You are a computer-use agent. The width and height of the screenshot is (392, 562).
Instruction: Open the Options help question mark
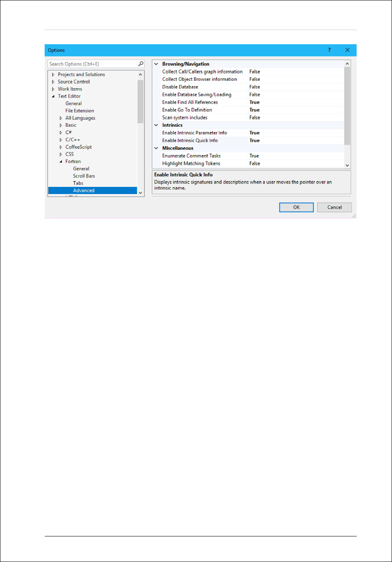pyautogui.click(x=329, y=50)
